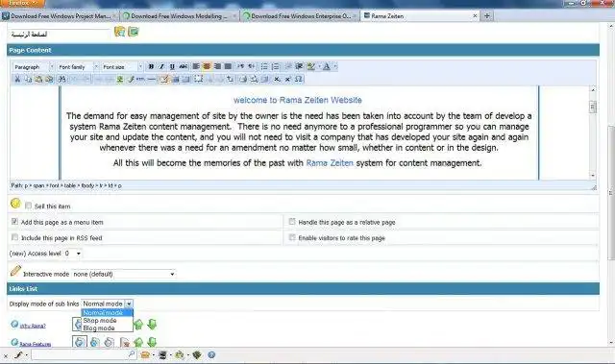Open the Access level dropdown

click(73, 254)
